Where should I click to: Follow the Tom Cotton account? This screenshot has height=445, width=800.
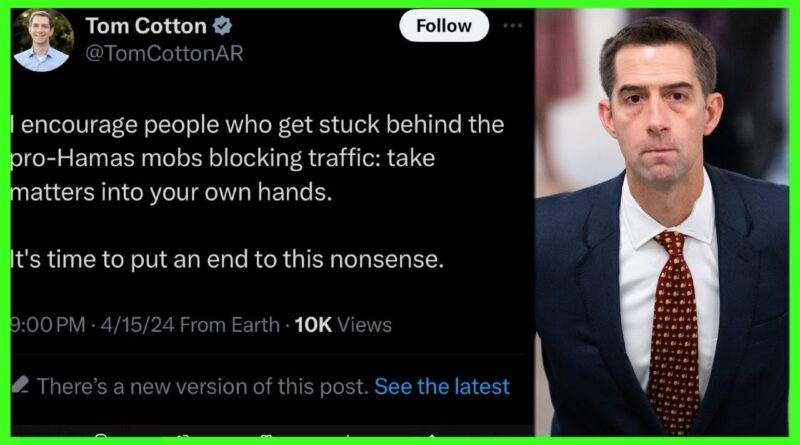pyautogui.click(x=444, y=26)
